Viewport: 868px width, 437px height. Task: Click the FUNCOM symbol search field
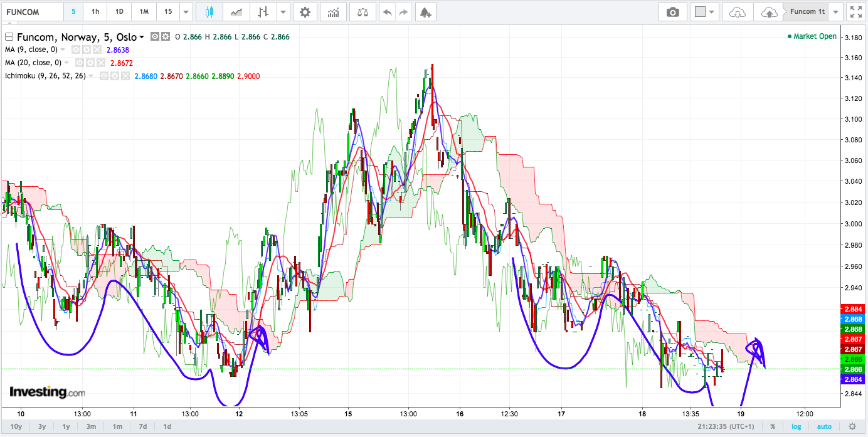coord(33,12)
